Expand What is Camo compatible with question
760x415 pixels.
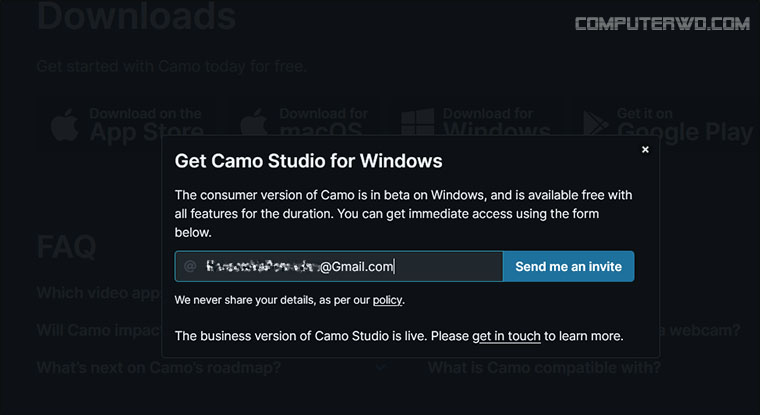[544, 367]
